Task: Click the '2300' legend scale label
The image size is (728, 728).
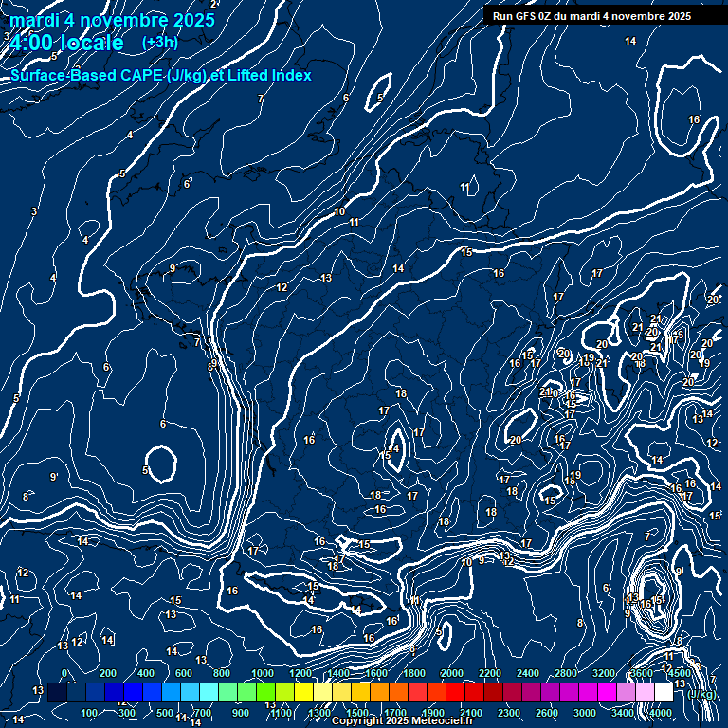Action: [509, 713]
